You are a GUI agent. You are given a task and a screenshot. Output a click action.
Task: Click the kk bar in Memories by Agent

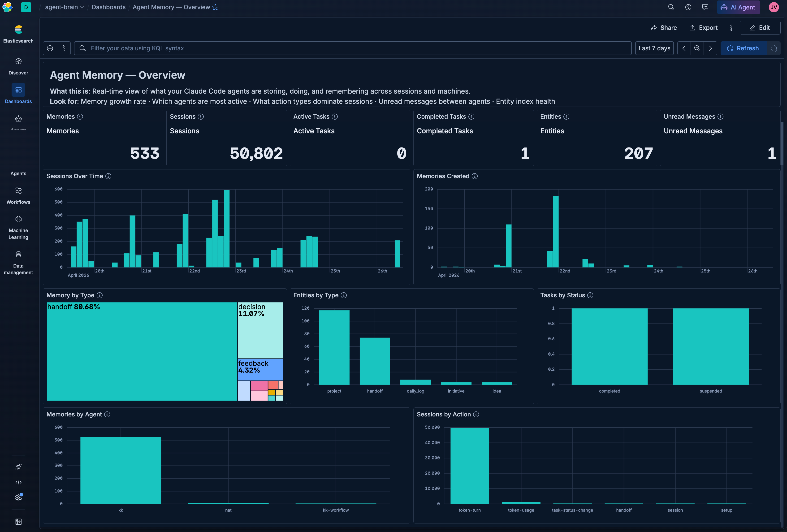click(121, 470)
